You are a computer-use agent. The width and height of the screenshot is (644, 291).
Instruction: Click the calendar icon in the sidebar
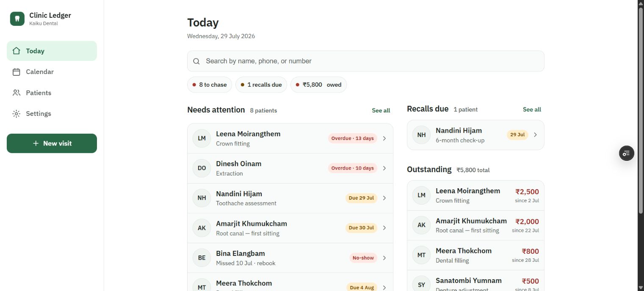[17, 72]
